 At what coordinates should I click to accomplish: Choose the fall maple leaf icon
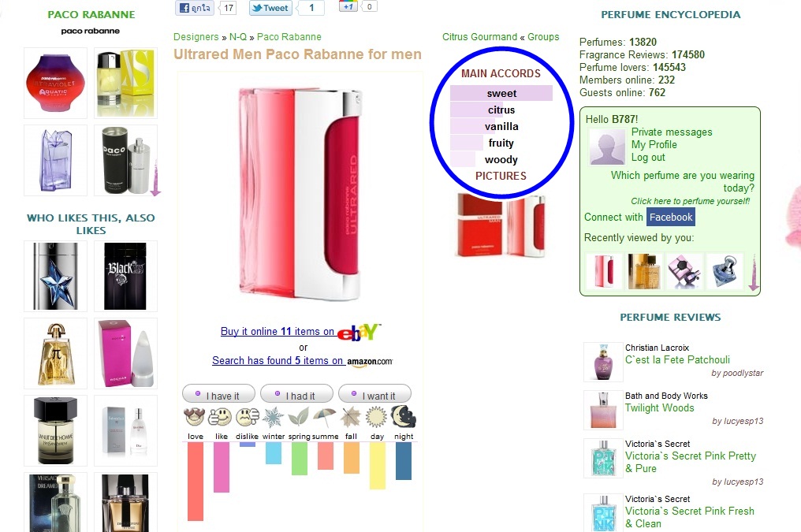click(351, 417)
